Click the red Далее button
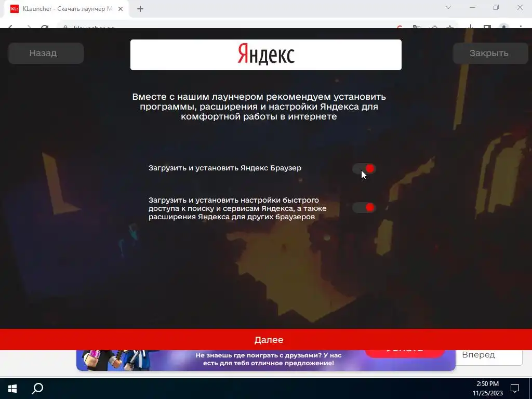 266,339
